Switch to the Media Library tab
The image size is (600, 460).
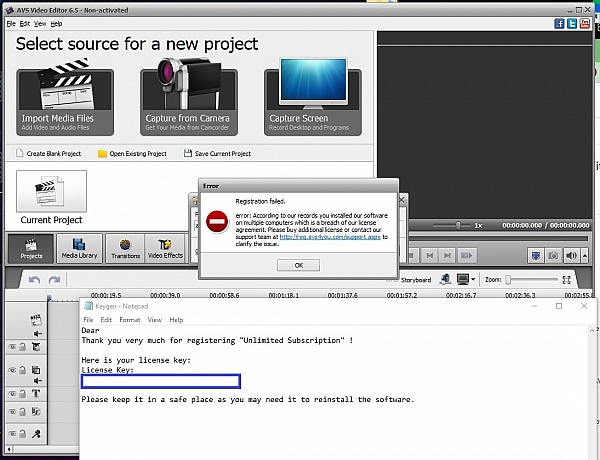tap(80, 248)
